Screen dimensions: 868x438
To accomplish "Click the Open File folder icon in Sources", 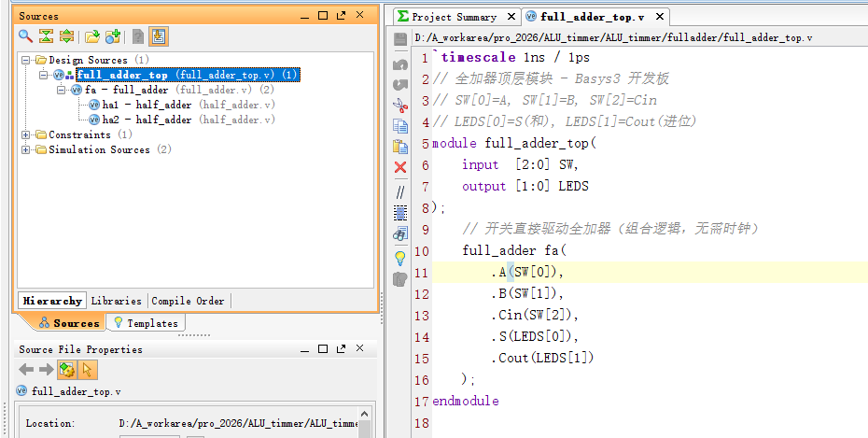I will point(92,36).
